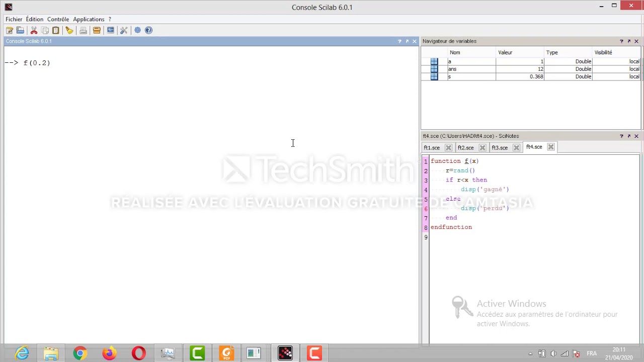Open File Explorer from the taskbar
644x362 pixels.
[x=51, y=353]
